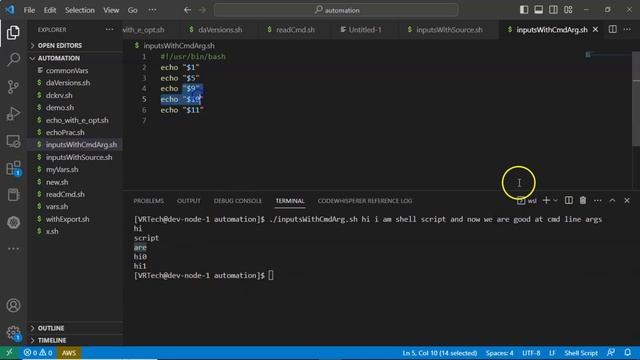
Task: Create a new terminal with plus icon
Action: coord(546,200)
